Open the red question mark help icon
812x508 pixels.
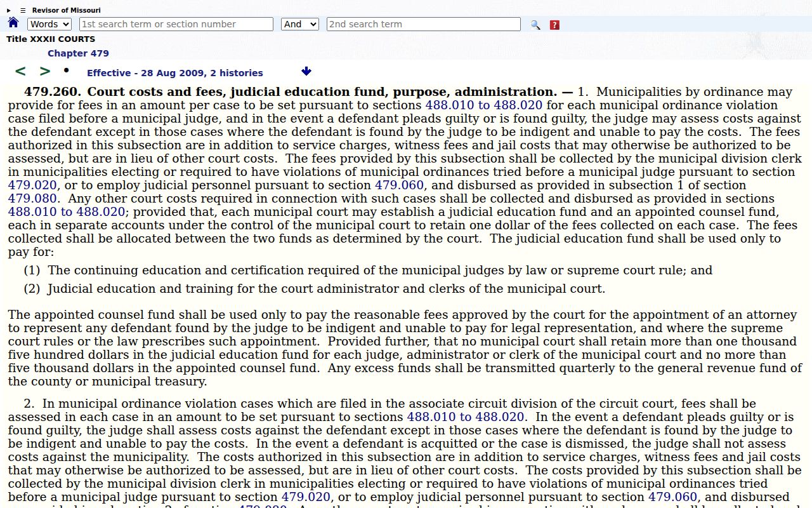click(x=554, y=25)
